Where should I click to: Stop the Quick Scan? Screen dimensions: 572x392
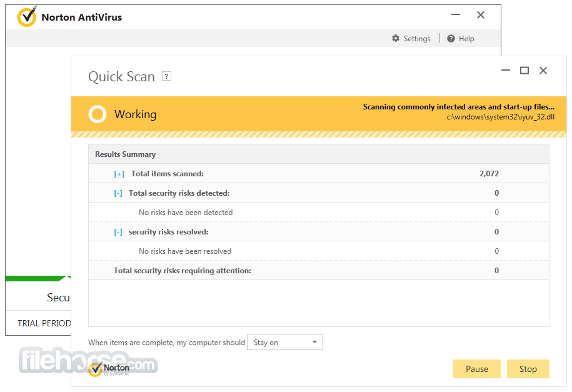528,369
